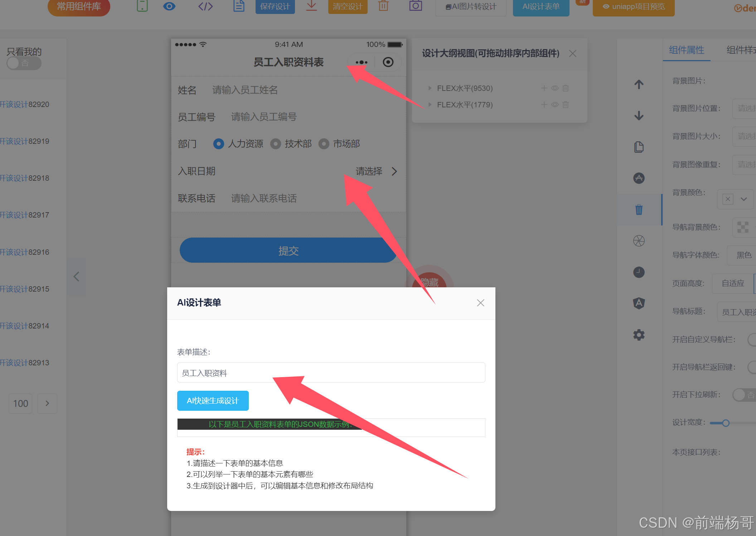This screenshot has width=756, height=536.
Task: Select the 技术部 radio button
Action: [x=276, y=144]
